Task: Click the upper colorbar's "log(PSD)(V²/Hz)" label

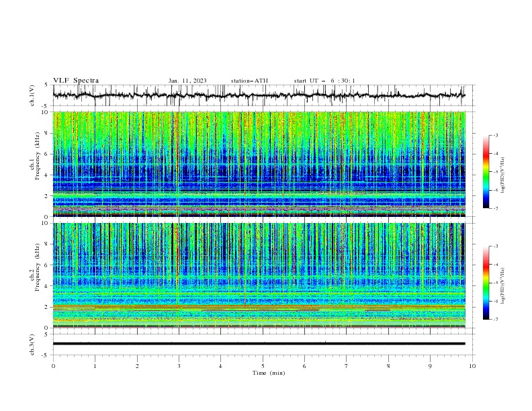Action: [502, 175]
